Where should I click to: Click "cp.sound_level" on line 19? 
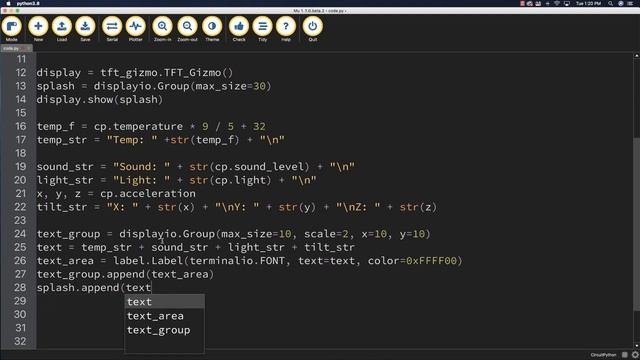coord(260,167)
